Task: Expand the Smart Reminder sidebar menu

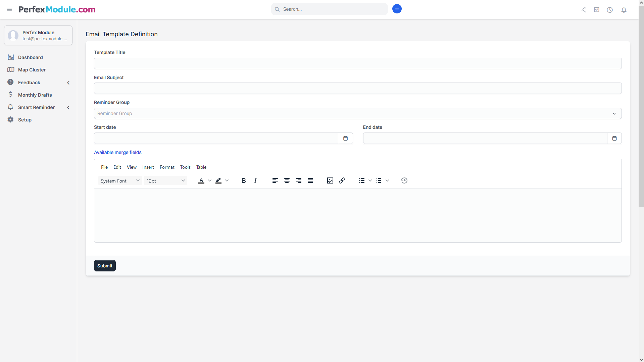Action: tap(37, 107)
